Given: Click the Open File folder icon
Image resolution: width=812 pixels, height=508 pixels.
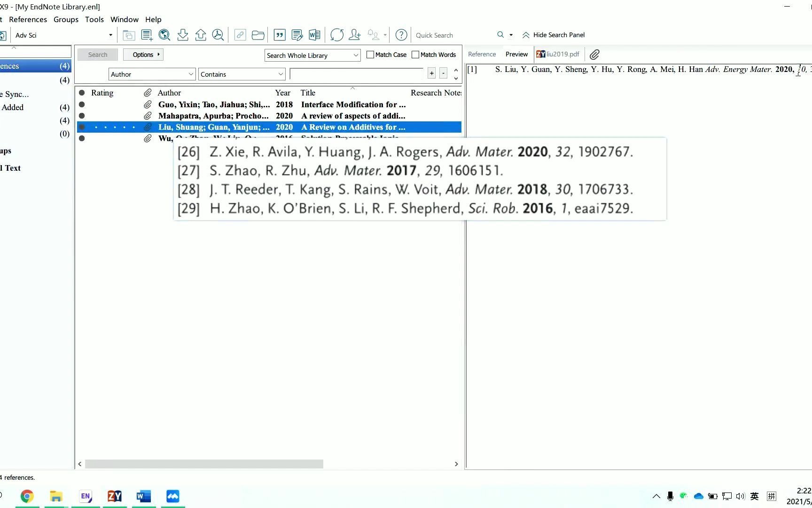Looking at the screenshot, I should coord(258,35).
